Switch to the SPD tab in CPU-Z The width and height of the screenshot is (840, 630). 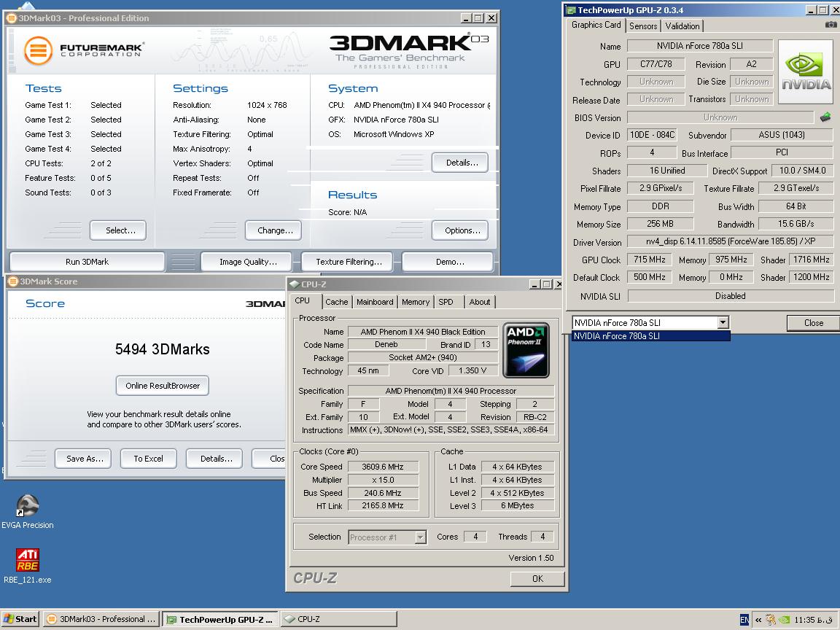(x=446, y=302)
